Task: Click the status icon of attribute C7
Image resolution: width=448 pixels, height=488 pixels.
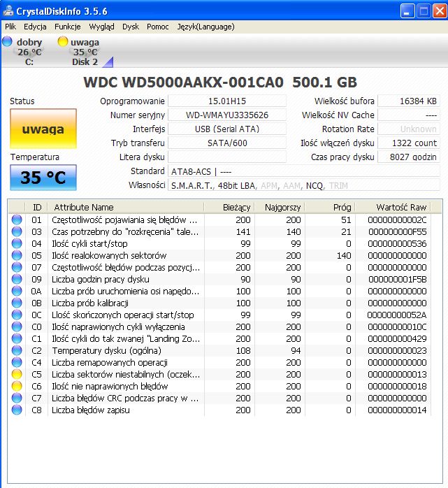Action: 17,398
